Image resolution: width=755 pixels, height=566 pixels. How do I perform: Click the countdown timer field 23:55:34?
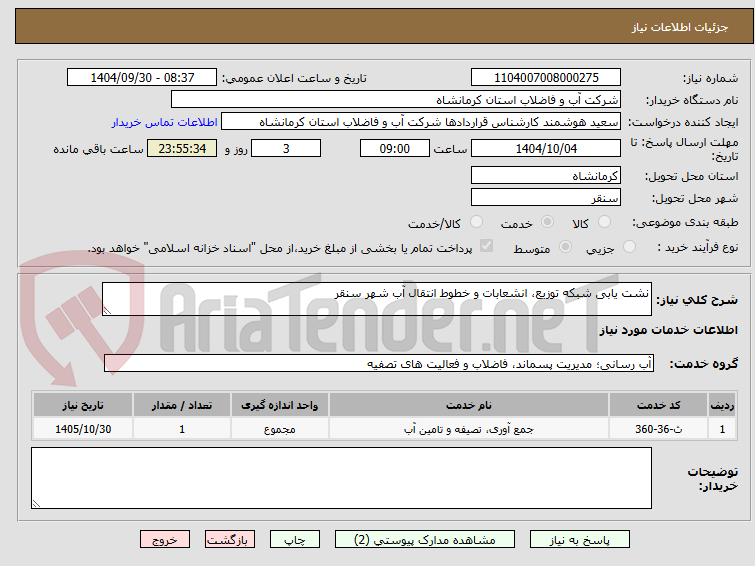click(x=182, y=148)
